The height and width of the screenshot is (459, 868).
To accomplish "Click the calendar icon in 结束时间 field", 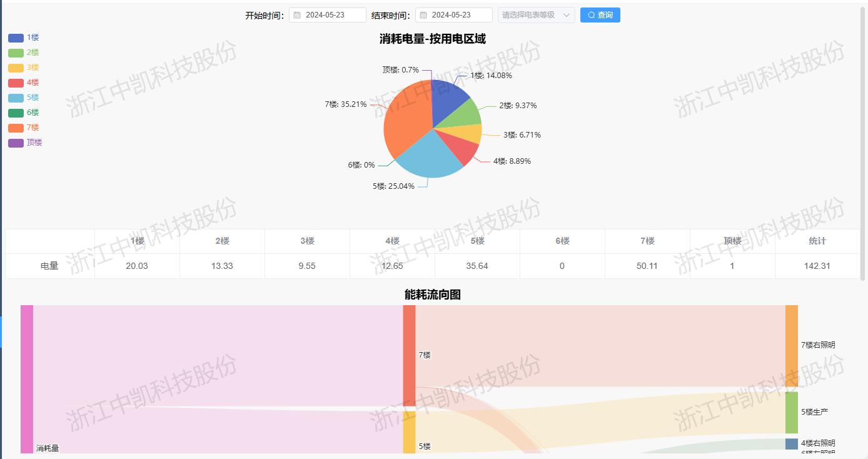I will point(423,14).
